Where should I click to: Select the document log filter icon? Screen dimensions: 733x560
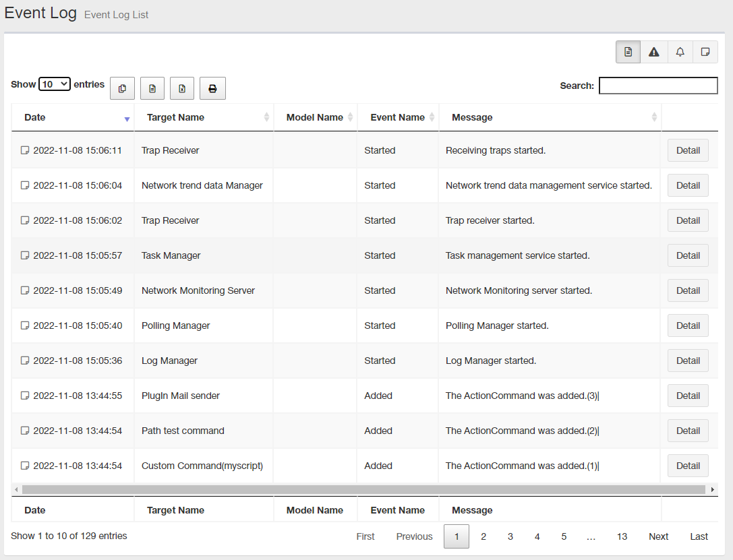(628, 52)
